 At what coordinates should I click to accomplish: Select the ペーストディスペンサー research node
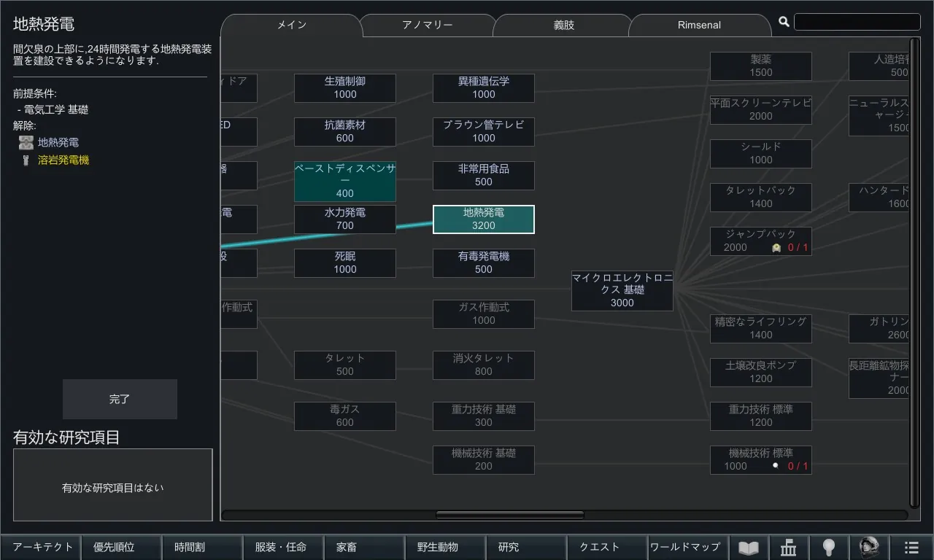pyautogui.click(x=344, y=181)
